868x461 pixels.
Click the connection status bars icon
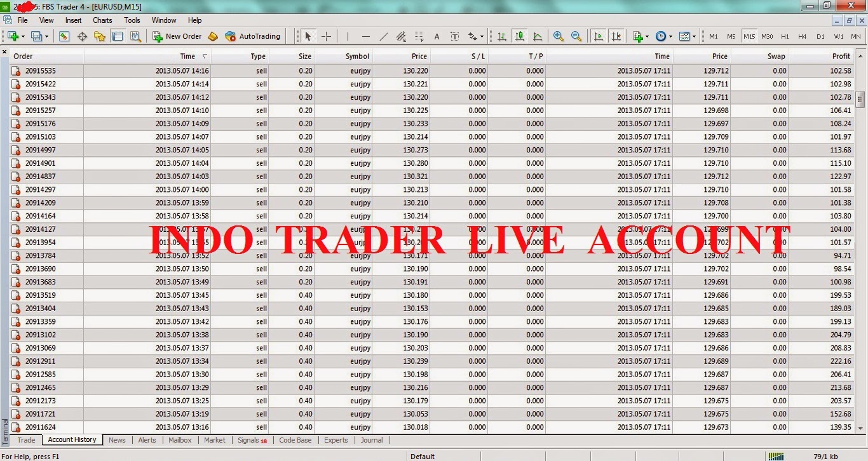tap(776, 456)
